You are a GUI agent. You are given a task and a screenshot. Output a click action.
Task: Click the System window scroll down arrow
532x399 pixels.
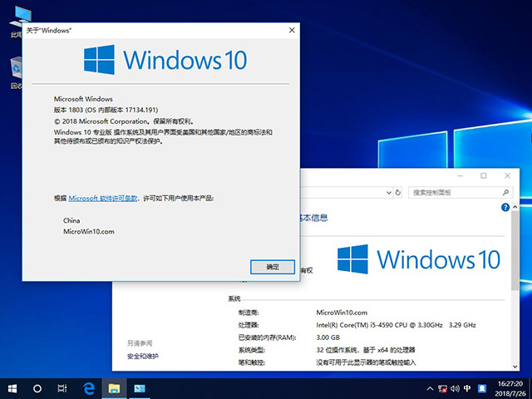[515, 367]
